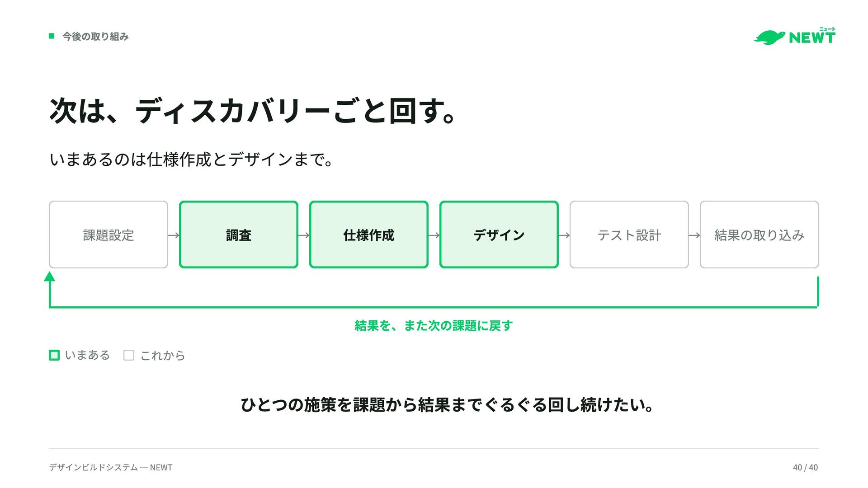Click the arrow between 調査 and 仕様作成
Image resolution: width=868 pixels, height=488 pixels.
304,235
